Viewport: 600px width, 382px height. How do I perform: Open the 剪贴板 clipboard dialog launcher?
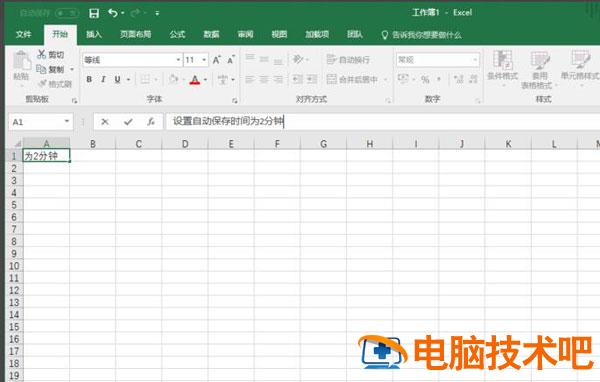pos(75,101)
